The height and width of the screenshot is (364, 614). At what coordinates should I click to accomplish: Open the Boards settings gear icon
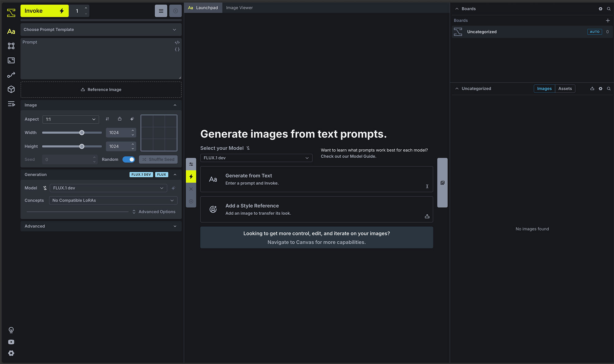[x=600, y=9]
